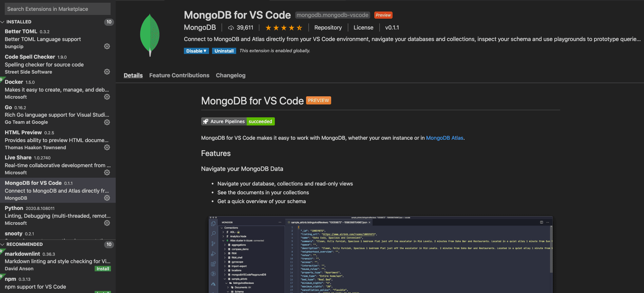644x293 pixels.
Task: Open the Disable dropdown for MongoDB extension
Action: pyautogui.click(x=196, y=51)
